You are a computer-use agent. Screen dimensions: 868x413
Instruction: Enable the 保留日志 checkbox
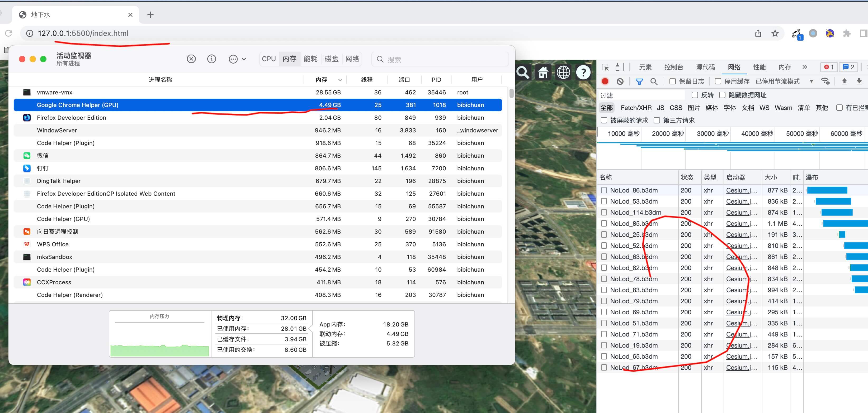pyautogui.click(x=673, y=81)
